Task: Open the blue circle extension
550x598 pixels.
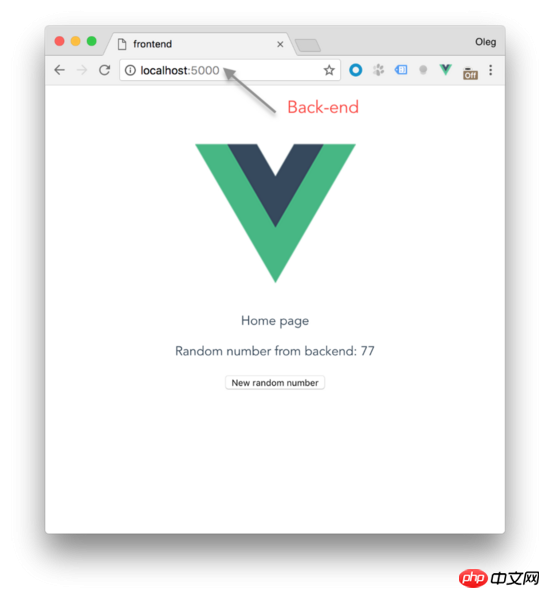Action: [355, 70]
